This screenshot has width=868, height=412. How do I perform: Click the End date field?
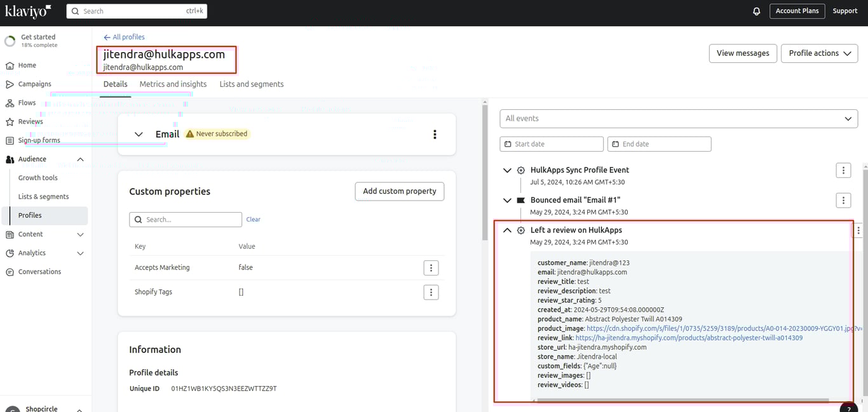pos(659,144)
